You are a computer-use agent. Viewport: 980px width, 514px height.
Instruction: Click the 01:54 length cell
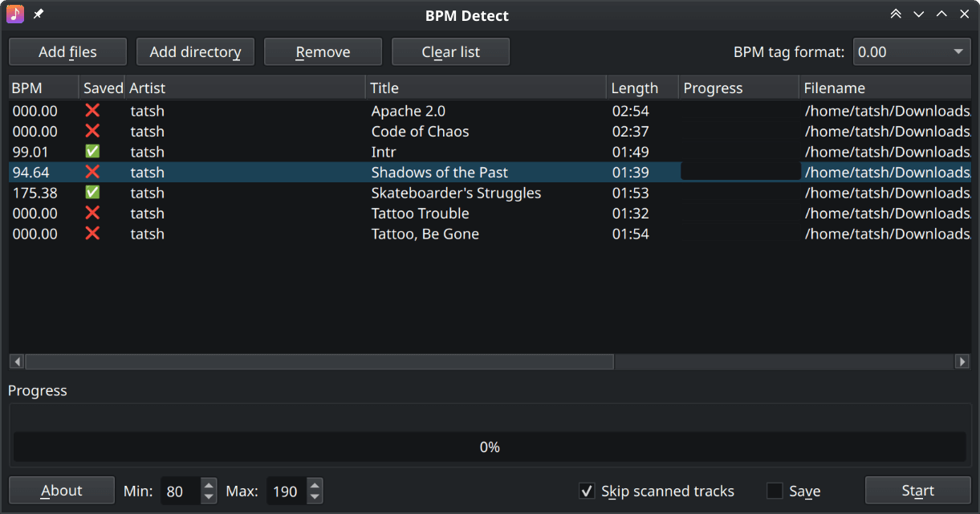click(x=631, y=234)
